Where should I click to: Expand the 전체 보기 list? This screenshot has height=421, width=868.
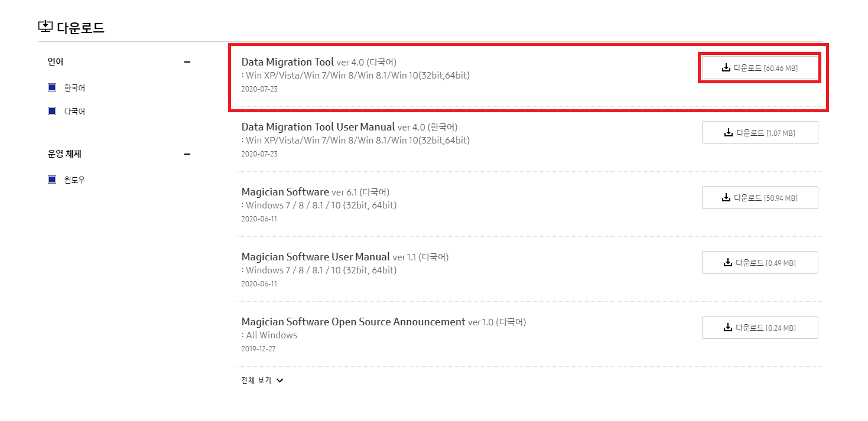[x=262, y=381]
